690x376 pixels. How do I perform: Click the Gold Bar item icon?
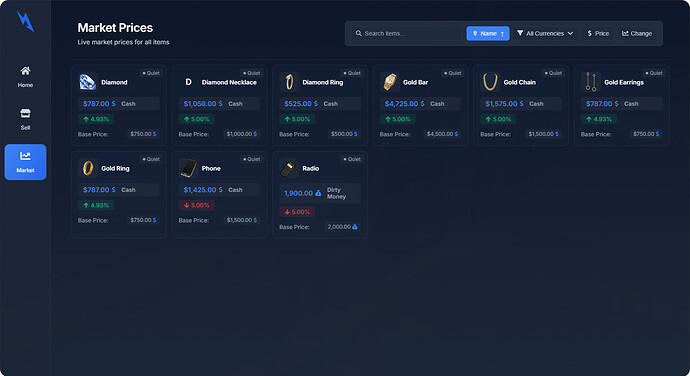tap(389, 82)
